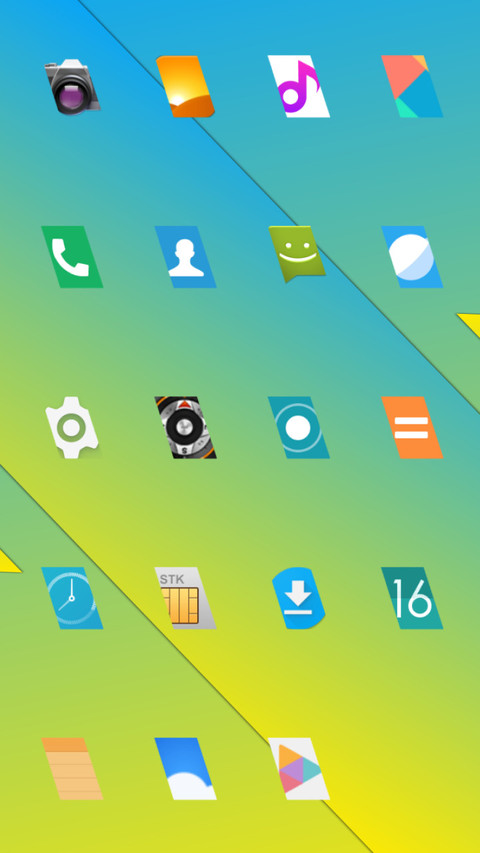Open the orange sunset Gallery icon
Image resolution: width=480 pixels, height=853 pixels.
[186, 86]
